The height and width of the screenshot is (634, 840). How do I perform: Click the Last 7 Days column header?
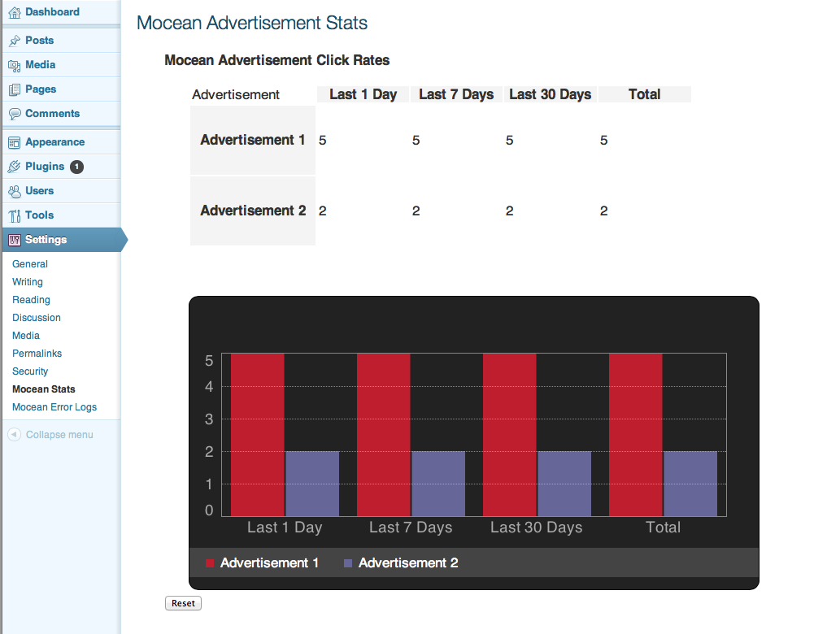[x=456, y=94]
